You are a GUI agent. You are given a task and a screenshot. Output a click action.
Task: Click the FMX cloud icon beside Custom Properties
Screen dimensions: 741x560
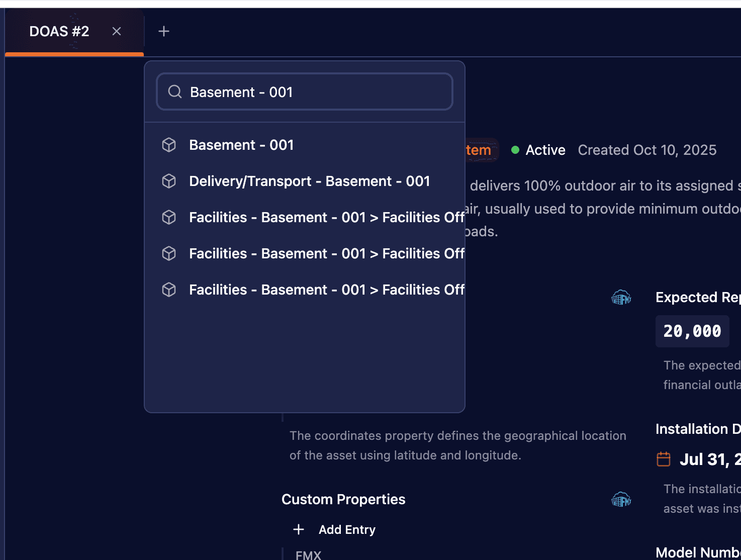click(x=621, y=499)
